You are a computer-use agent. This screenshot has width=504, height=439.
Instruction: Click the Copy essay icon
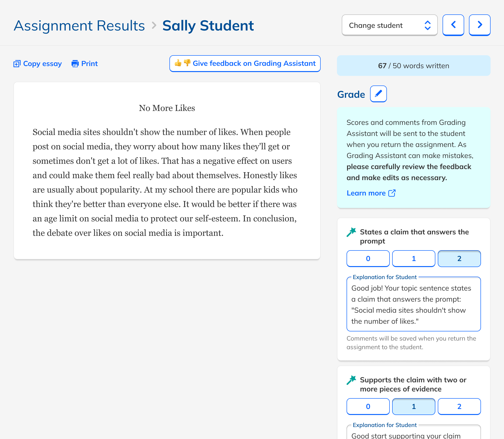[x=17, y=63]
